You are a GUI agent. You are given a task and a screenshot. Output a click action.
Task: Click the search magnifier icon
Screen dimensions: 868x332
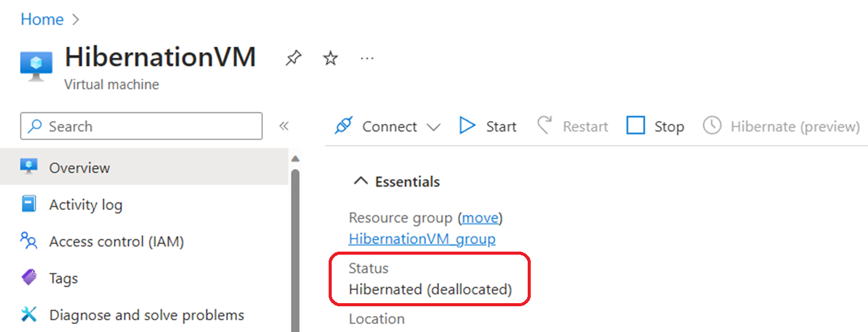[36, 126]
